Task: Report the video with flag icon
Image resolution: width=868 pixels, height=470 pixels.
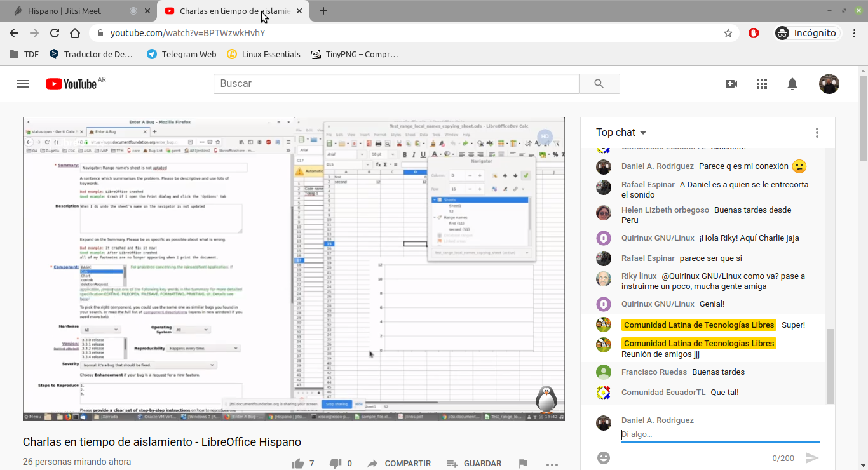Action: click(x=523, y=464)
